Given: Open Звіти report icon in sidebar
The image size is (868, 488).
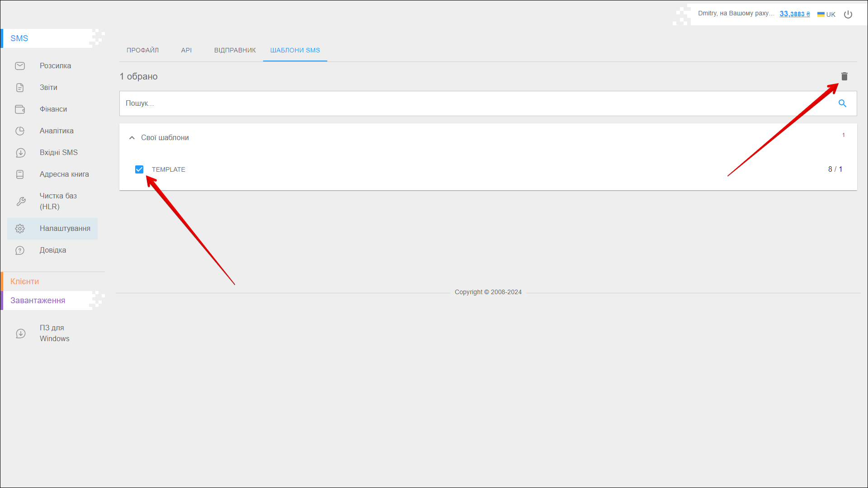Looking at the screenshot, I should (20, 88).
